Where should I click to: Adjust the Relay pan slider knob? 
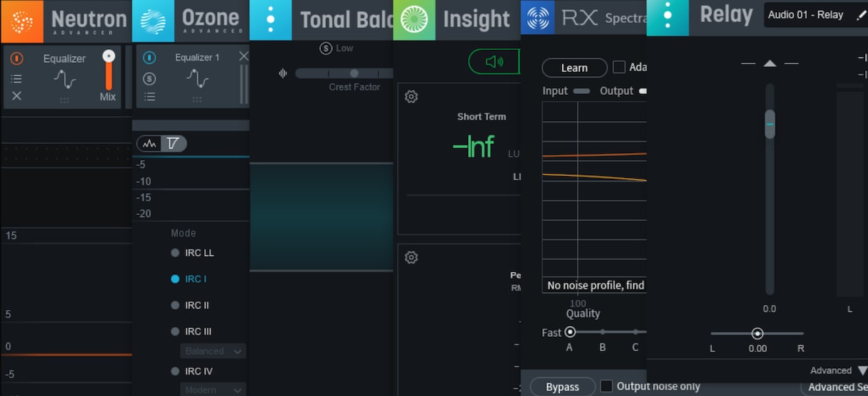coord(758,333)
